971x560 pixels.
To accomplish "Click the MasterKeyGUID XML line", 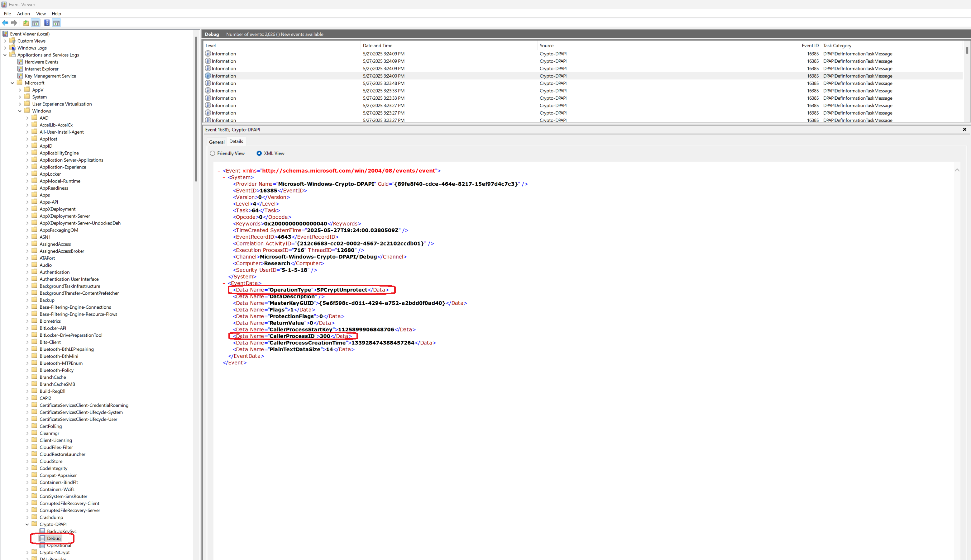I will click(350, 303).
